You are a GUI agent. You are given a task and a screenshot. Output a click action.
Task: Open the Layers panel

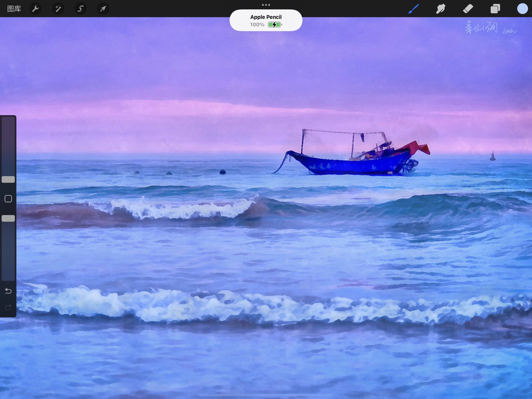point(495,8)
